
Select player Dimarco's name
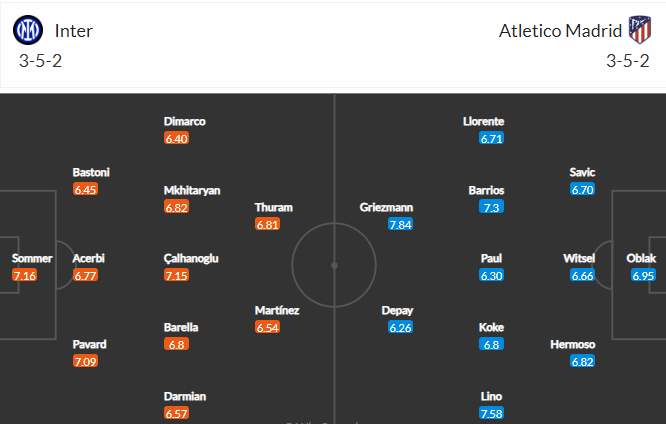pyautogui.click(x=184, y=122)
